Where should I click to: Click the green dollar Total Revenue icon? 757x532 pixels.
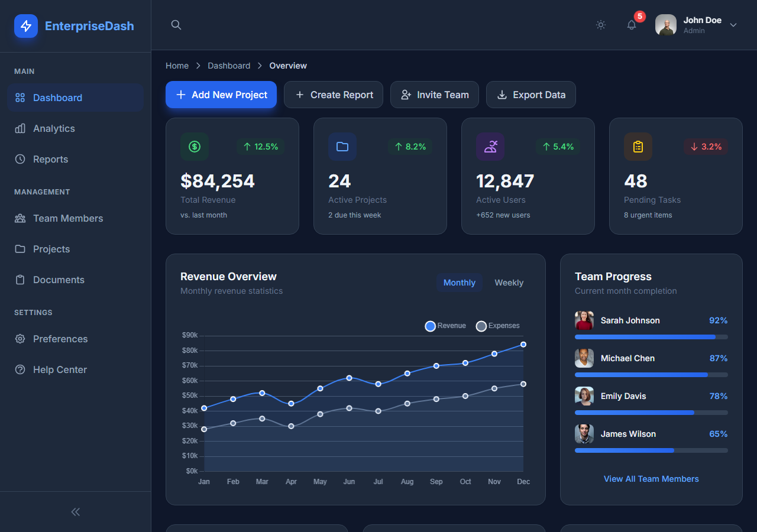(x=195, y=147)
